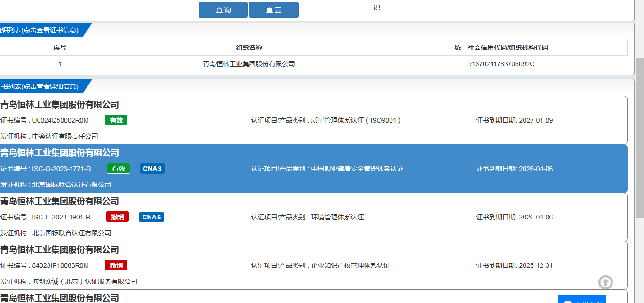Click company title in the highlighted blue card
Screen dimensions: 644x303
[x=59, y=153]
